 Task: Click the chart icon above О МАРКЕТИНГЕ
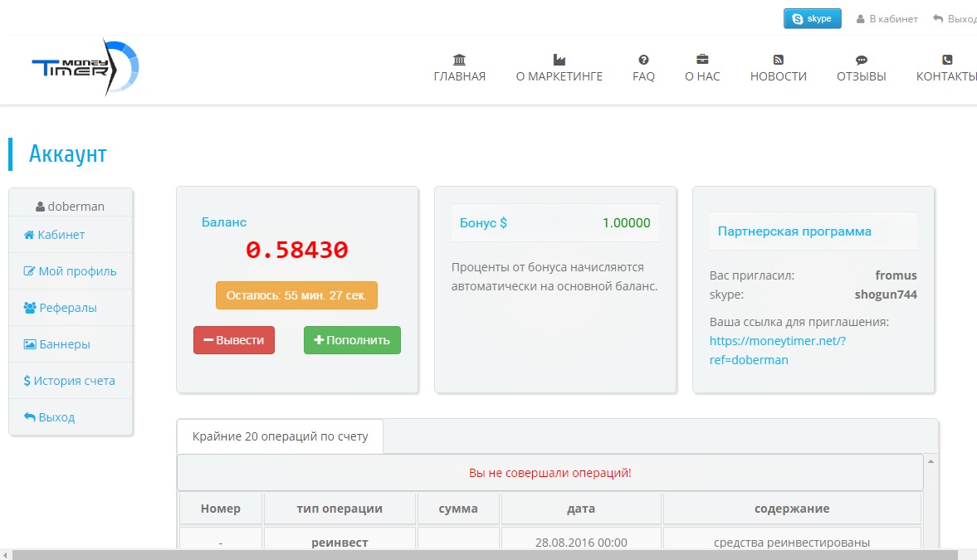click(559, 60)
